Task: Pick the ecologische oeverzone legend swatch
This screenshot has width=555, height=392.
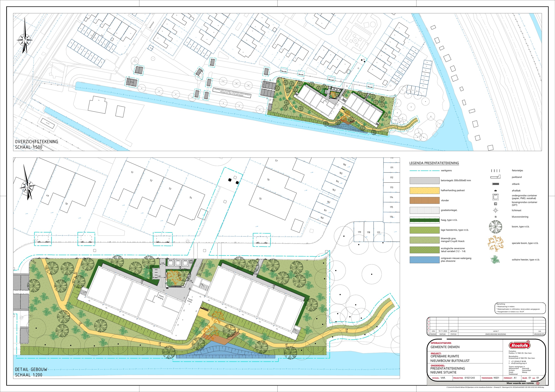Action: point(424,250)
